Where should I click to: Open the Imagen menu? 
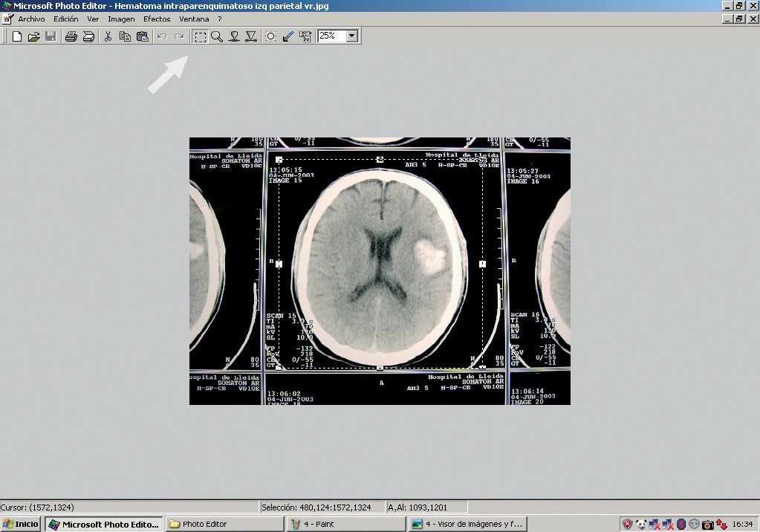[x=121, y=19]
